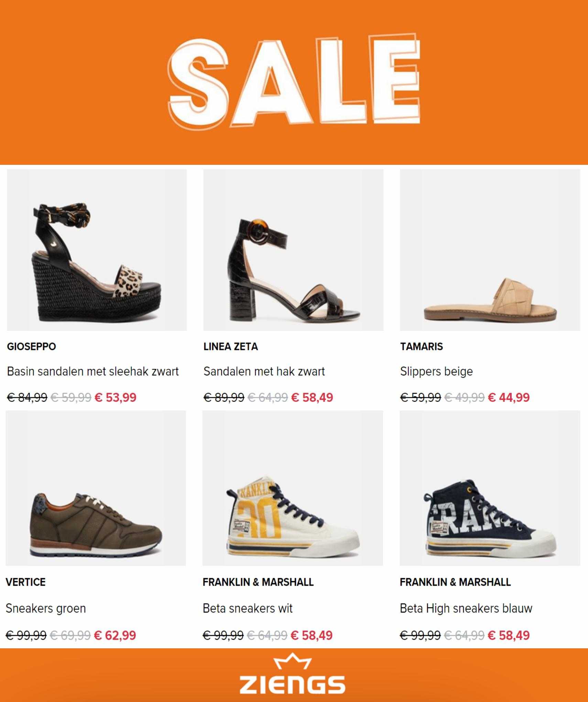
Task: Select 'Basin sandalen met sleehak zwart' title
Action: pos(93,372)
